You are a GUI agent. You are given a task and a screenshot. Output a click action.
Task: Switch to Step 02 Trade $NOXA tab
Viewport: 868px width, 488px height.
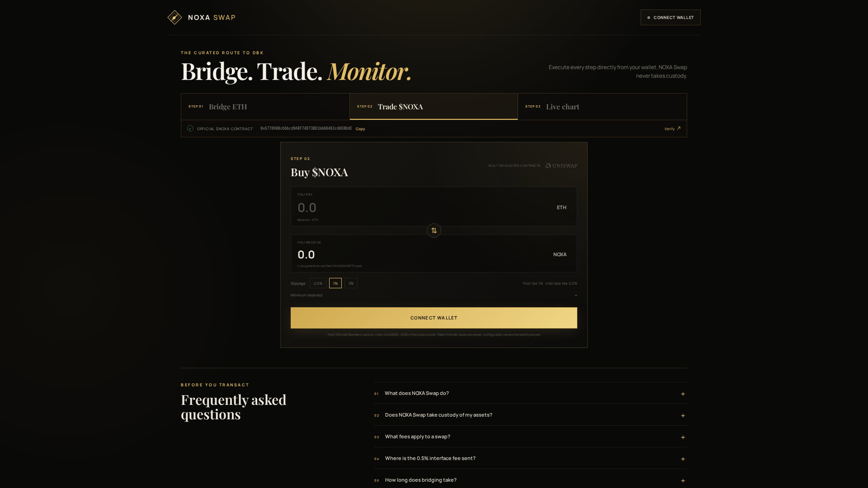pyautogui.click(x=434, y=107)
